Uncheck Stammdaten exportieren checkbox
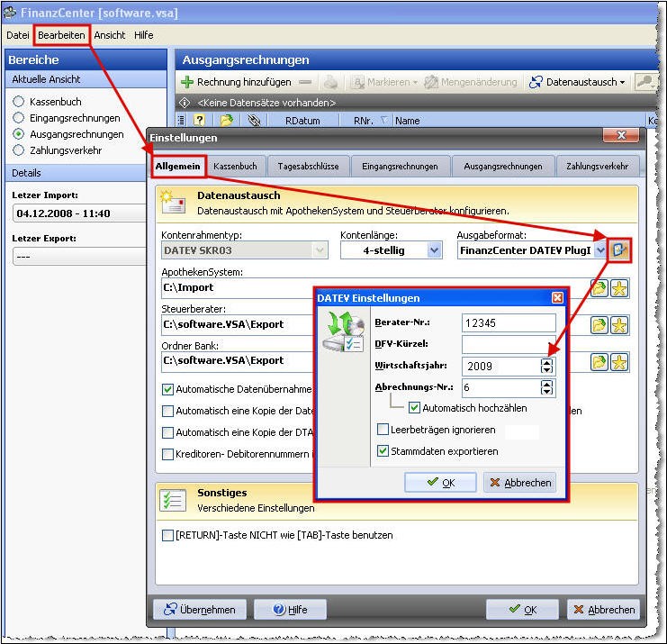 [383, 451]
